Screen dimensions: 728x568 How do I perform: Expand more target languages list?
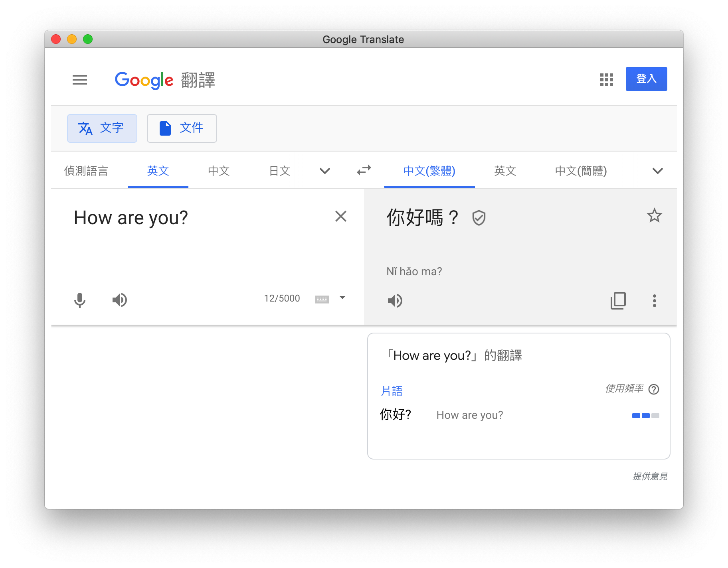coord(657,171)
